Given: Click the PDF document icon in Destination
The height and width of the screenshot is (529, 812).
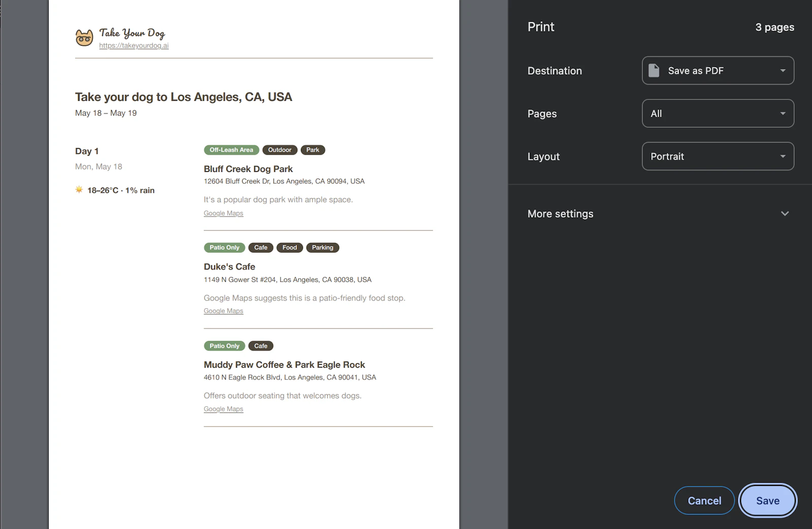Looking at the screenshot, I should [654, 70].
